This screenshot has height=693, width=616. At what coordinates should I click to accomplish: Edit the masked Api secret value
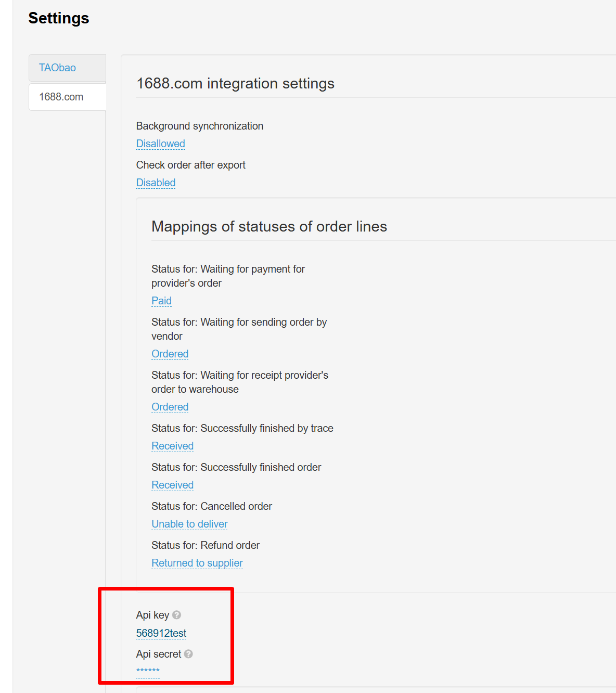(x=148, y=671)
